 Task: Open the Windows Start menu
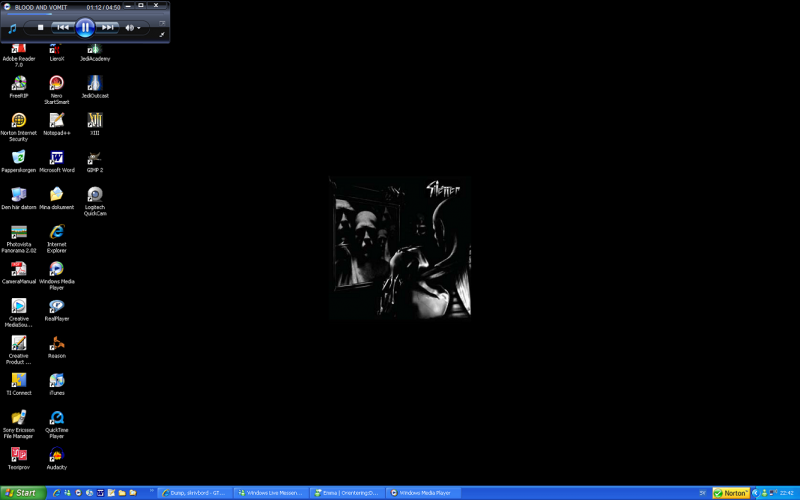23,493
